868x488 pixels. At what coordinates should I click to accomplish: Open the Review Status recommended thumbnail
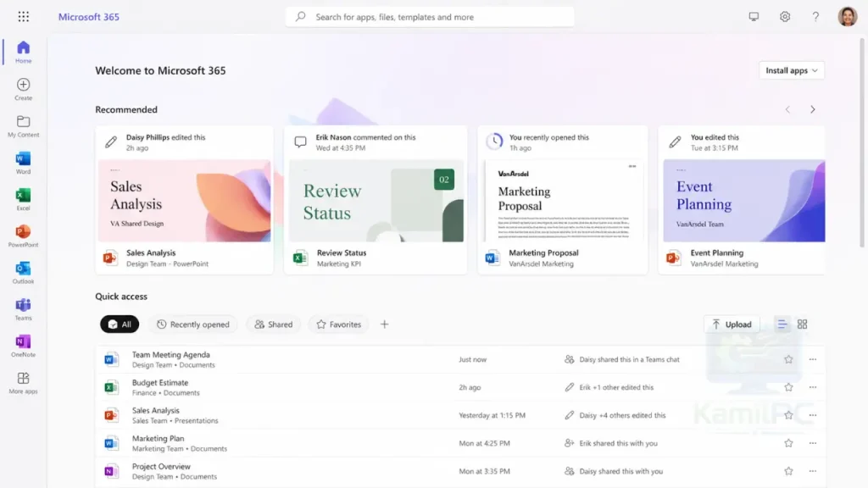376,200
